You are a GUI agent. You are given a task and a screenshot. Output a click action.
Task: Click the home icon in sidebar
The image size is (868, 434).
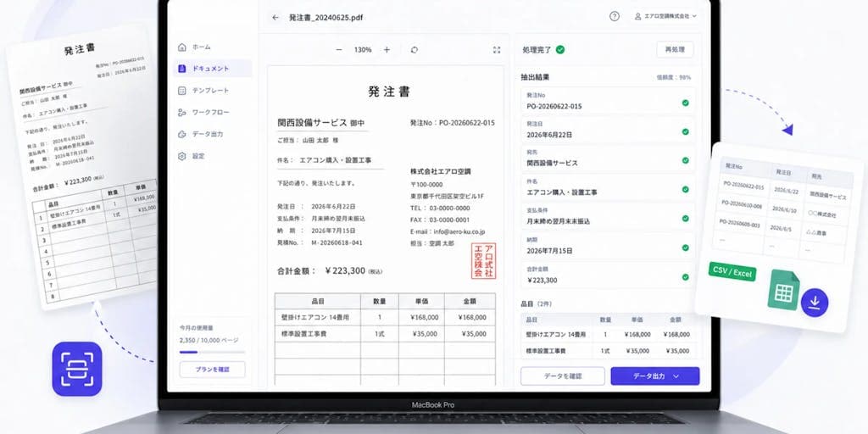coord(182,47)
